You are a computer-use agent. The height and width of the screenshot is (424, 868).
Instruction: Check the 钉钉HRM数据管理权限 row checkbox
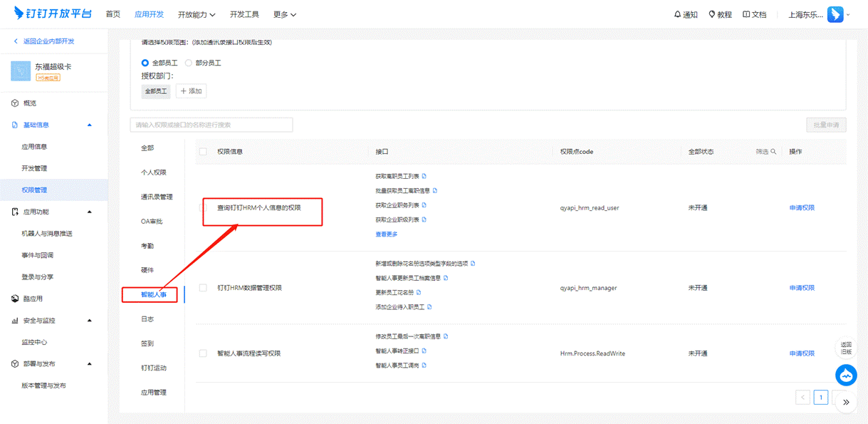click(x=203, y=288)
